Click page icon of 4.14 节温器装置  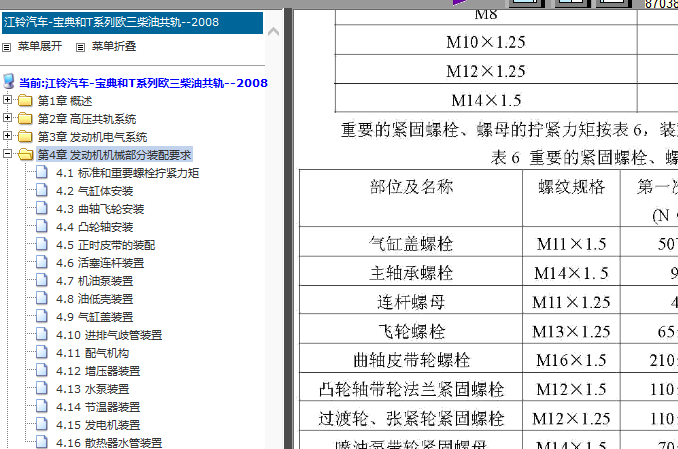(42, 407)
